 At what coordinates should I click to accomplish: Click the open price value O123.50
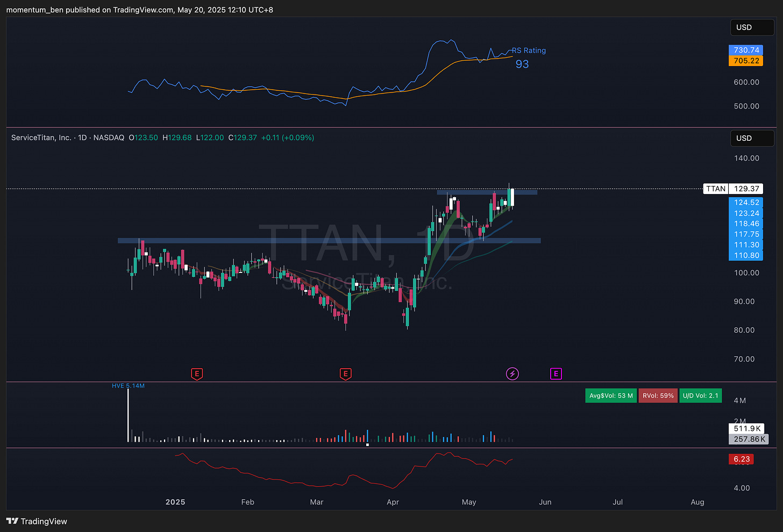pos(144,138)
